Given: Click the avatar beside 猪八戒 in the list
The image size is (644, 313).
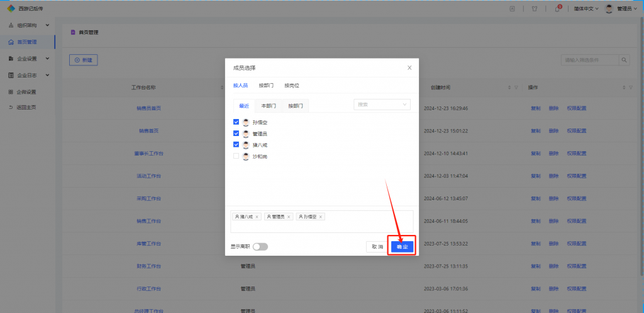Looking at the screenshot, I should pos(246,145).
